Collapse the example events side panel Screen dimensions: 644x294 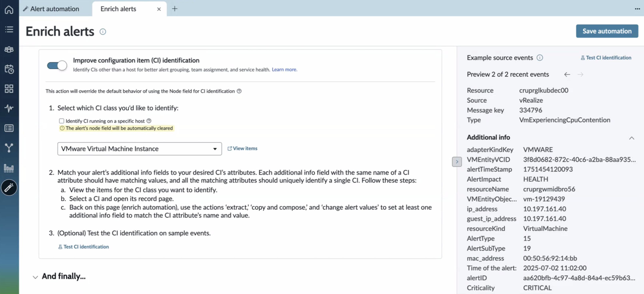pos(457,162)
